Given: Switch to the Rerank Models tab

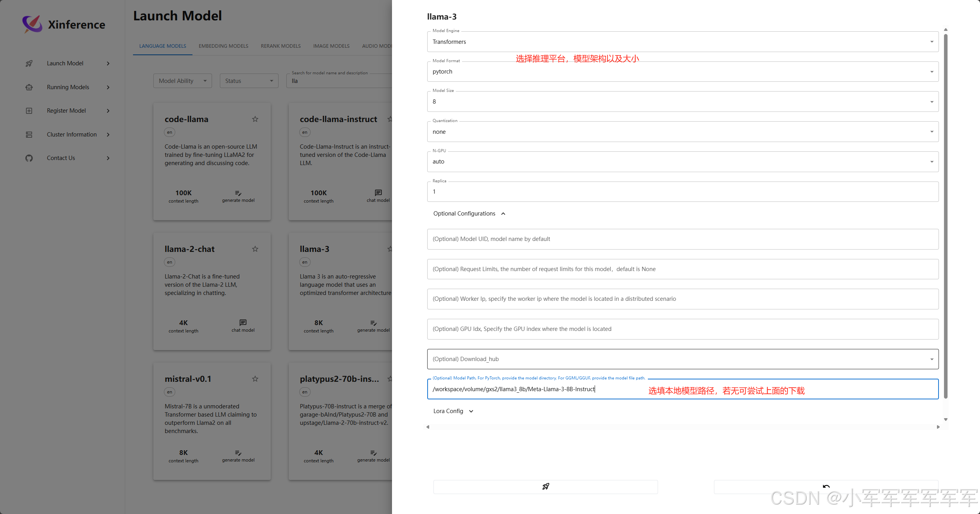Looking at the screenshot, I should [x=281, y=46].
